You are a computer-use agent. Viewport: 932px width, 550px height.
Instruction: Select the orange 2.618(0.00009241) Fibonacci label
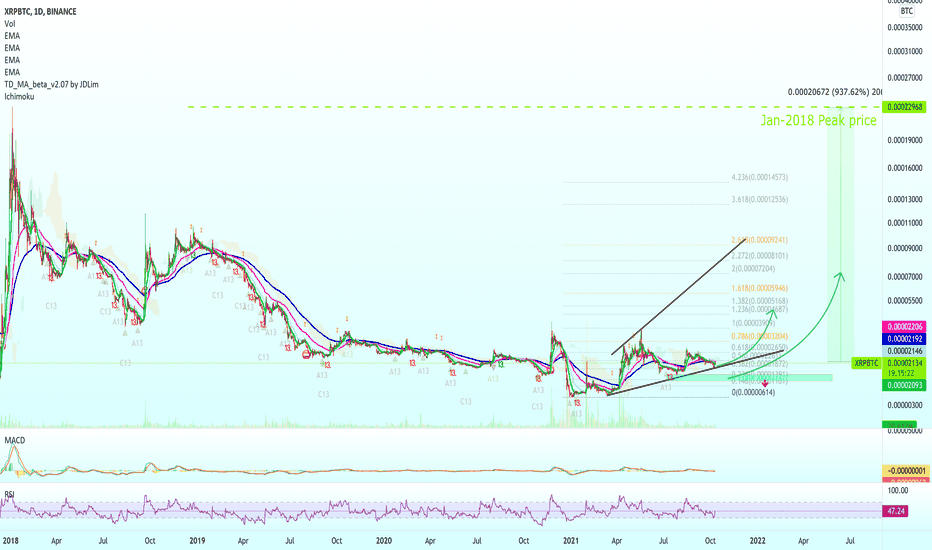tap(760, 240)
